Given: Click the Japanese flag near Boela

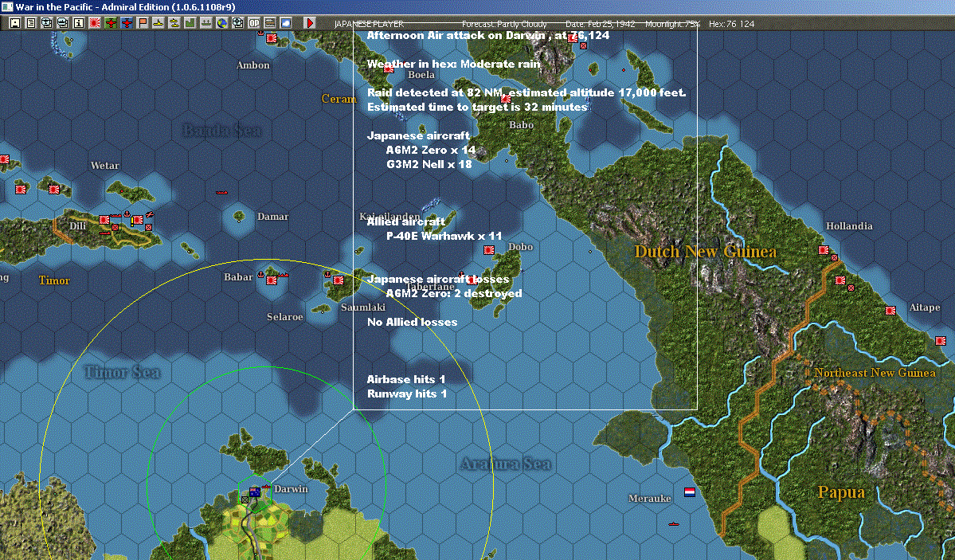Looking at the screenshot, I should [x=388, y=69].
